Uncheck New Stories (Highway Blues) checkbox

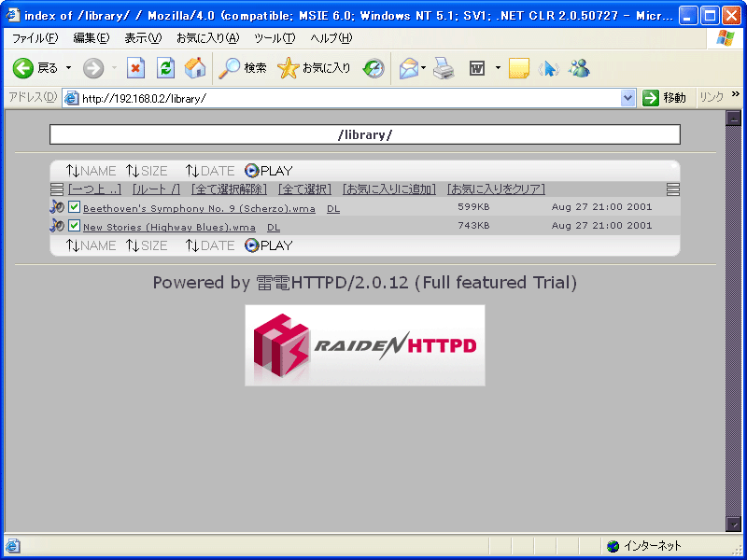pos(74,225)
